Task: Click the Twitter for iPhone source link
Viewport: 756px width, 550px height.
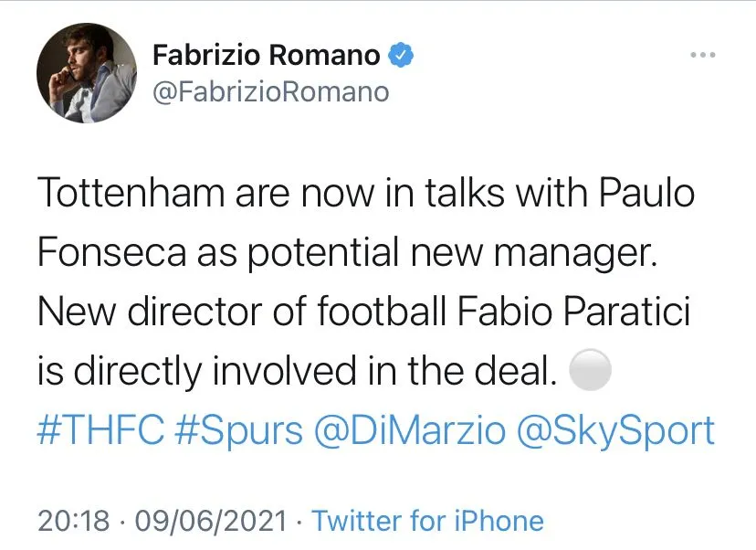Action: click(427, 521)
